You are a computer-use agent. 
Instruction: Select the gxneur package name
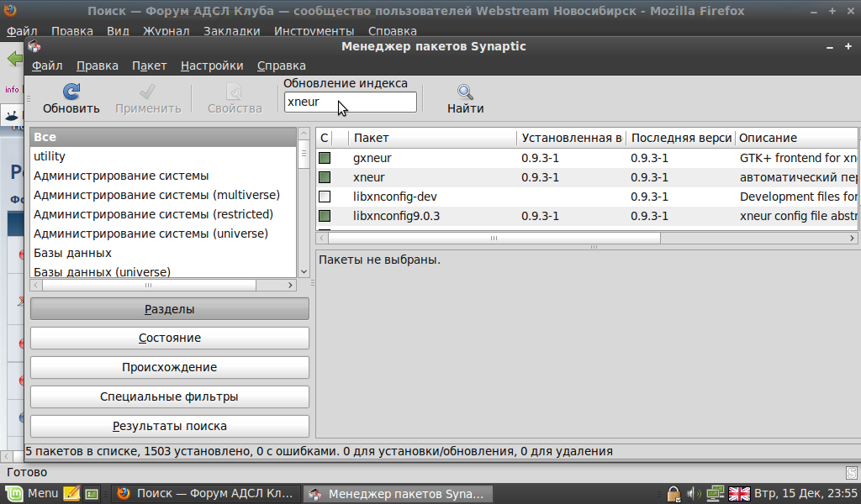(372, 158)
